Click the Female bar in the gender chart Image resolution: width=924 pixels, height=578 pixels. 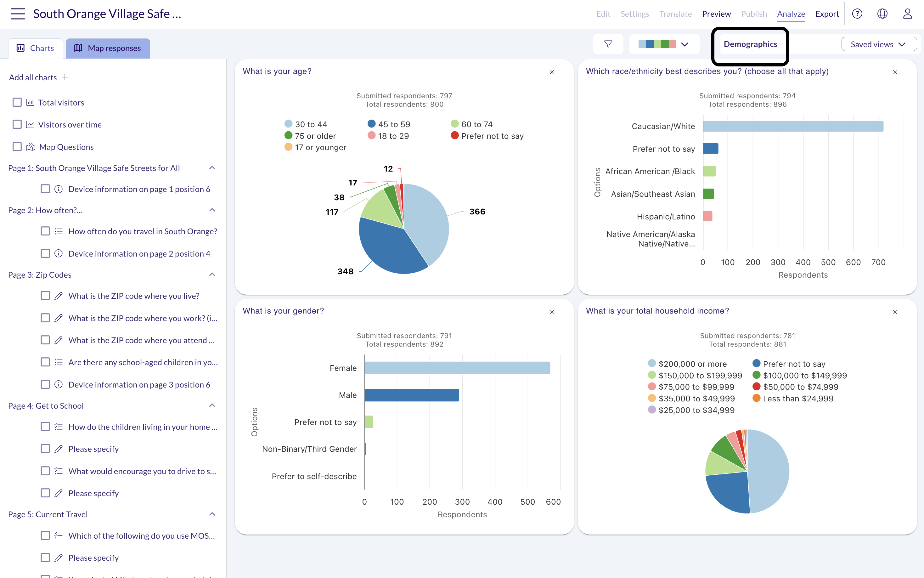pos(457,368)
